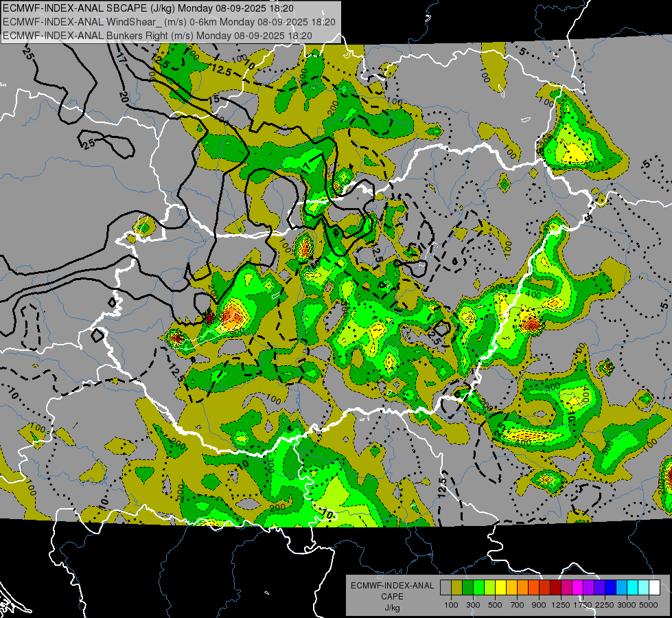The height and width of the screenshot is (618, 672).
Task: Click the 3000 label under the legend
Action: point(627,605)
